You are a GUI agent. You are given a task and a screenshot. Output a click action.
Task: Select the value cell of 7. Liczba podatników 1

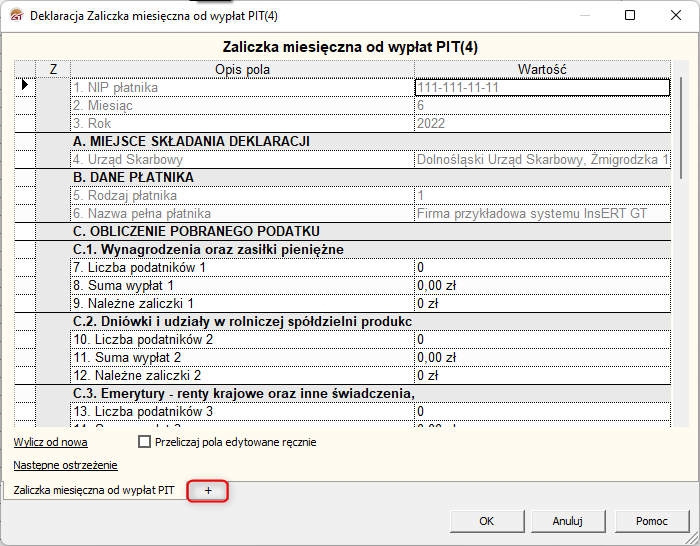(x=542, y=267)
